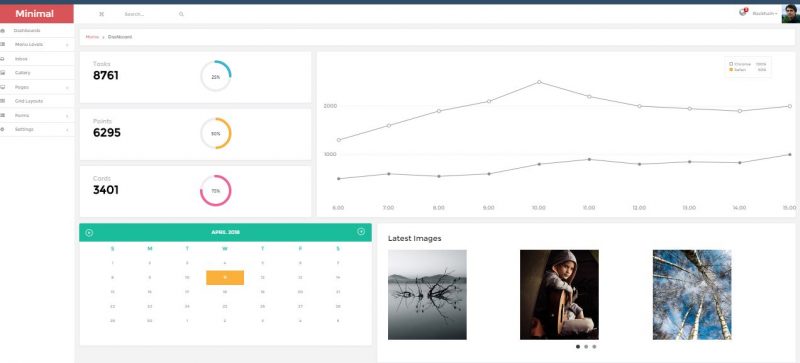Click the Grid Layouts icon in sidebar
This screenshot has width=800, height=363.
3,101
